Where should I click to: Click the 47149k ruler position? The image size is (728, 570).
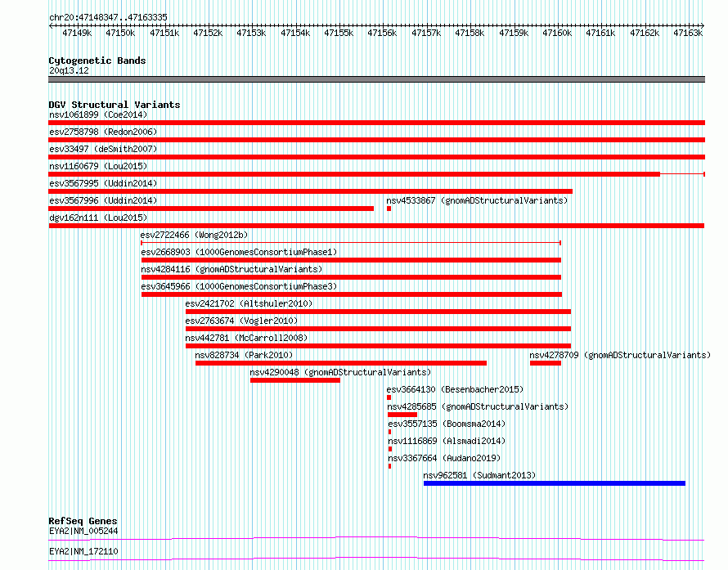pos(77,33)
